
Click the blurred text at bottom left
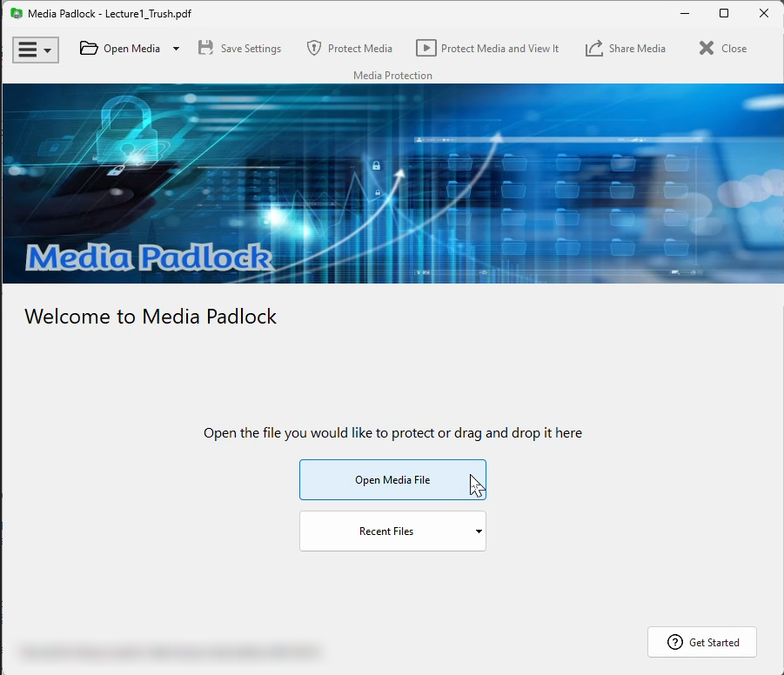[x=170, y=652]
